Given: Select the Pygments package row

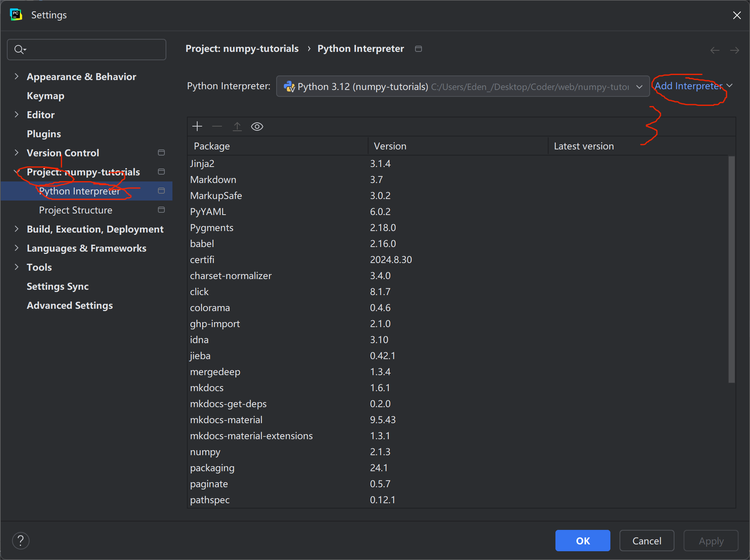Looking at the screenshot, I should 458,228.
